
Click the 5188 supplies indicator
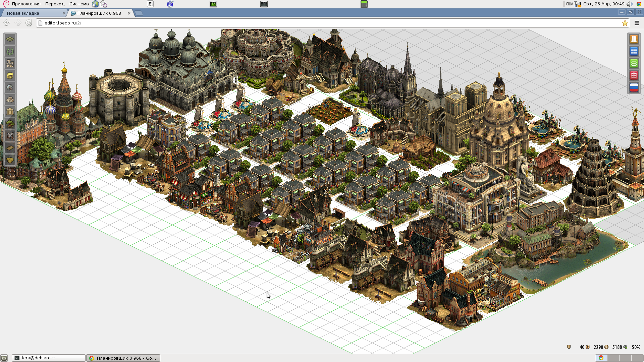point(620,347)
